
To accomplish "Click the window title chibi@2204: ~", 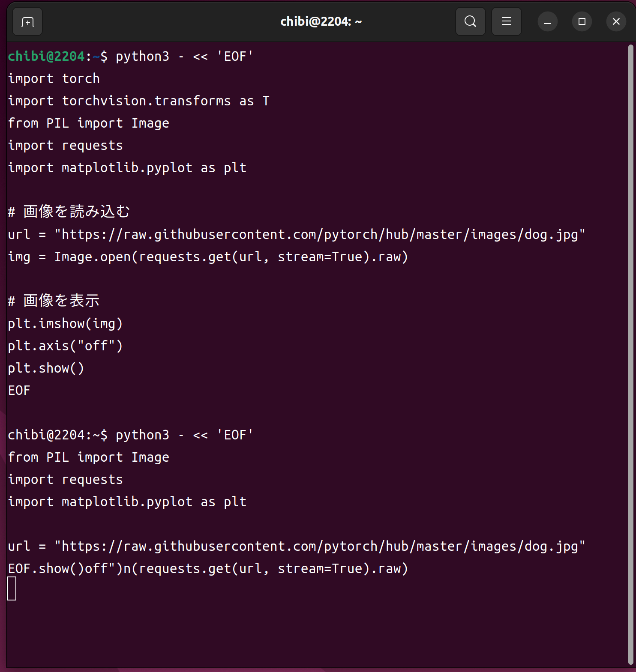I will 321,22.
